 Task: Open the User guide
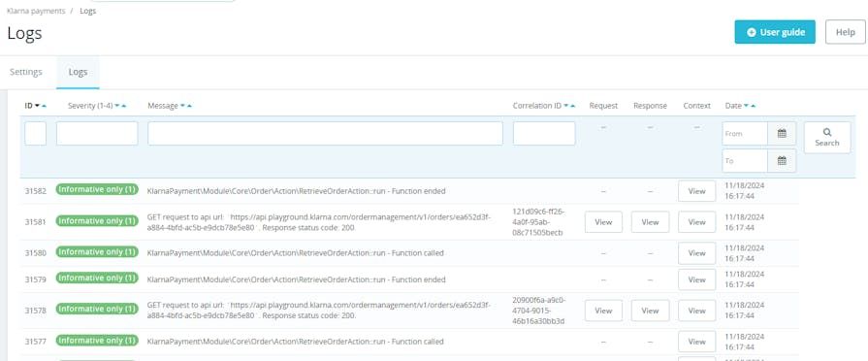(x=775, y=32)
